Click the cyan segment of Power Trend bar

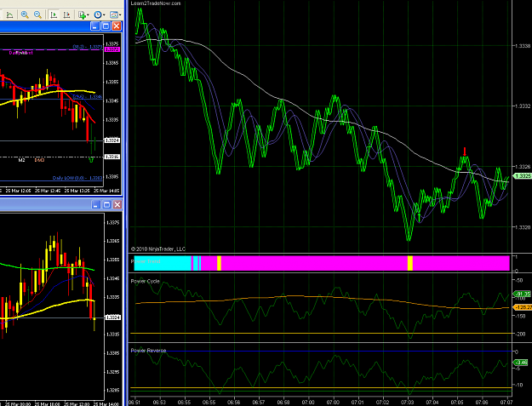coord(163,264)
